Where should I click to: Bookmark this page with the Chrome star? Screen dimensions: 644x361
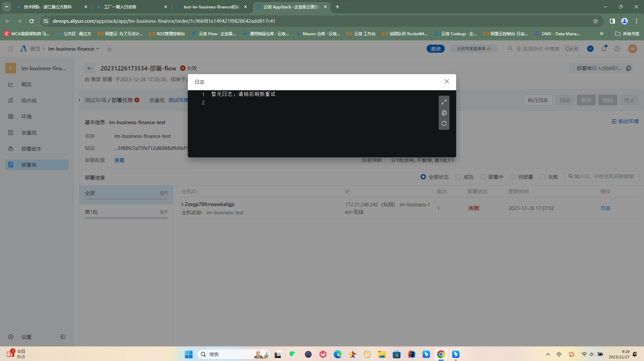pyautogui.click(x=596, y=21)
